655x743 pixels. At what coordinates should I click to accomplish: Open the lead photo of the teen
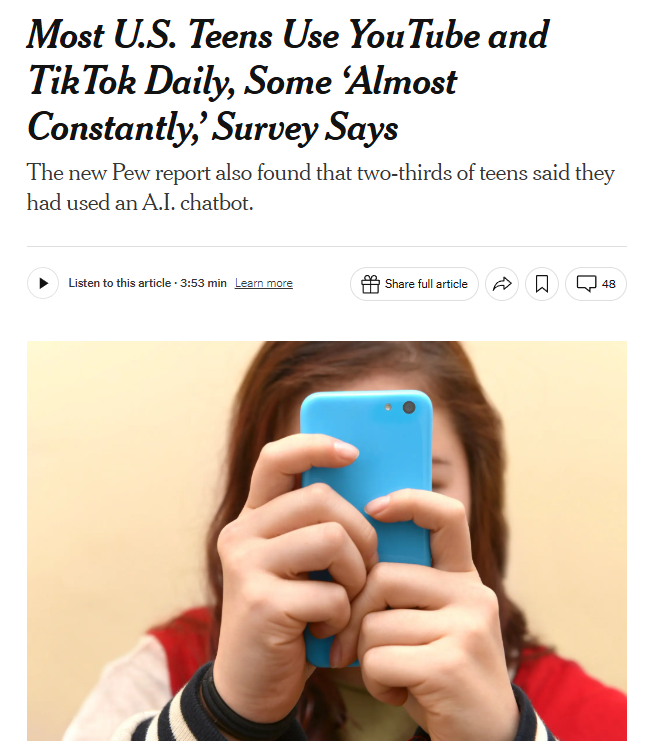click(x=327, y=541)
